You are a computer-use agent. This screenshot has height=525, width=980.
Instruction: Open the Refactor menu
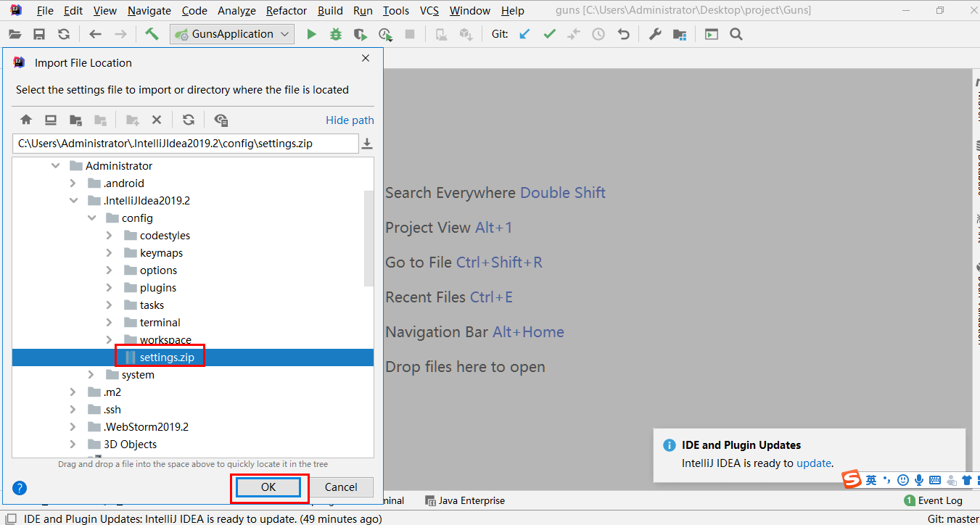click(x=287, y=11)
